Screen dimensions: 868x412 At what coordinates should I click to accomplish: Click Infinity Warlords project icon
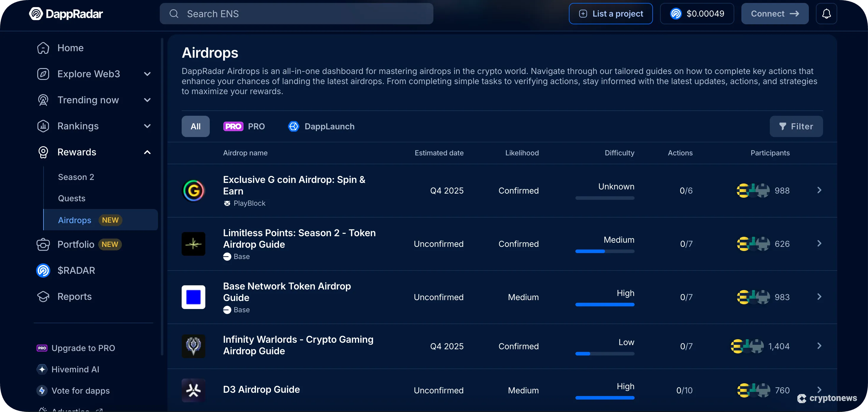point(193,346)
